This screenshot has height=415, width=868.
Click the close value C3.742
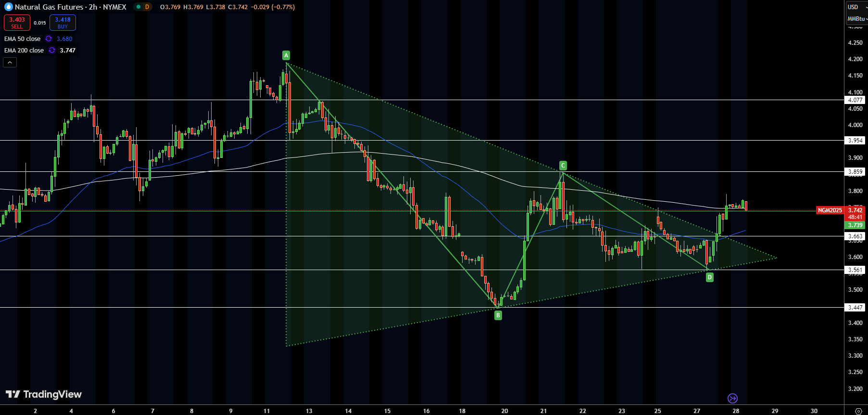(x=238, y=7)
